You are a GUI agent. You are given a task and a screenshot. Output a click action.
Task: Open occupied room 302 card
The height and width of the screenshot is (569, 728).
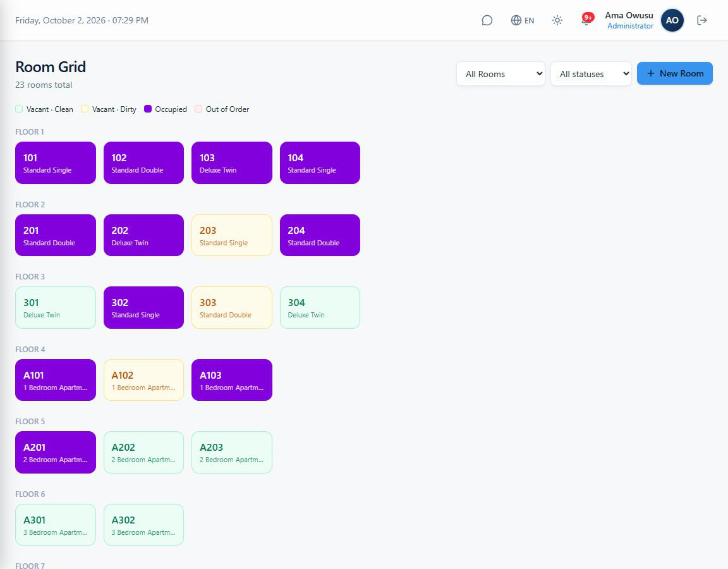143,307
